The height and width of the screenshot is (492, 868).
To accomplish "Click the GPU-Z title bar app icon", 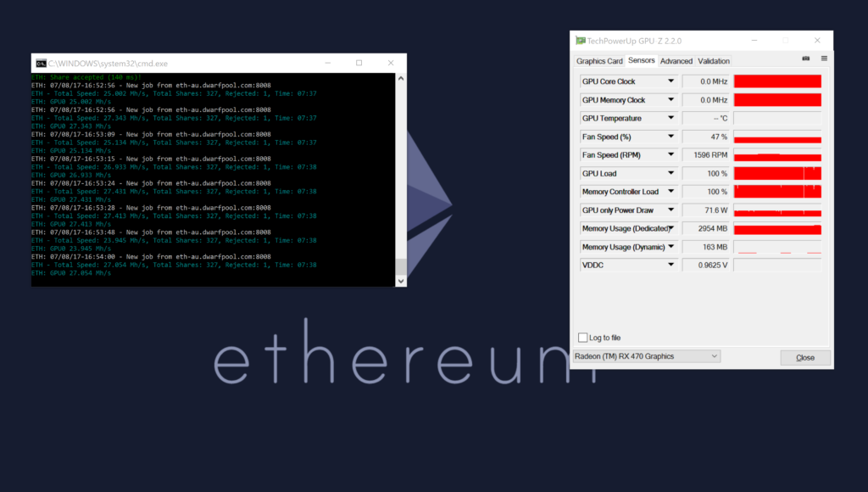I will tap(580, 41).
